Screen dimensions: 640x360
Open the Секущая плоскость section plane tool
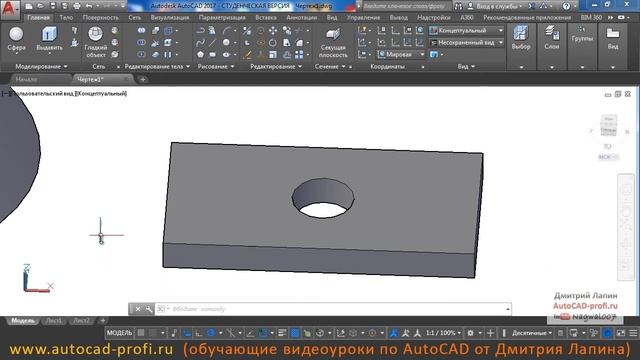click(x=333, y=43)
